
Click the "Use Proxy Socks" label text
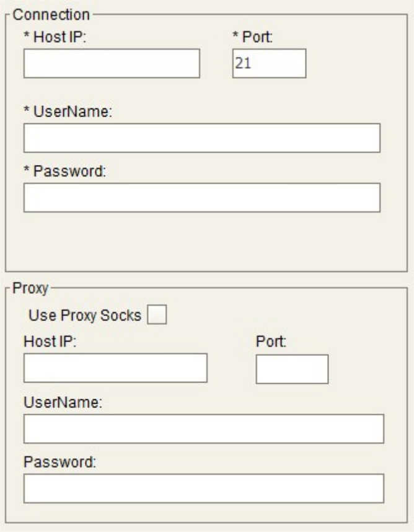(86, 316)
